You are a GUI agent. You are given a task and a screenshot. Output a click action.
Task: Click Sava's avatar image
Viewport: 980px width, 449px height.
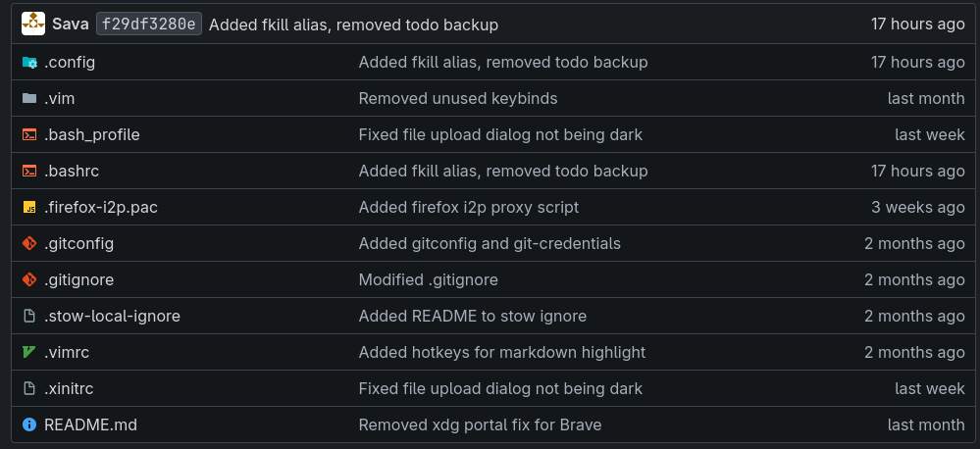click(x=33, y=24)
